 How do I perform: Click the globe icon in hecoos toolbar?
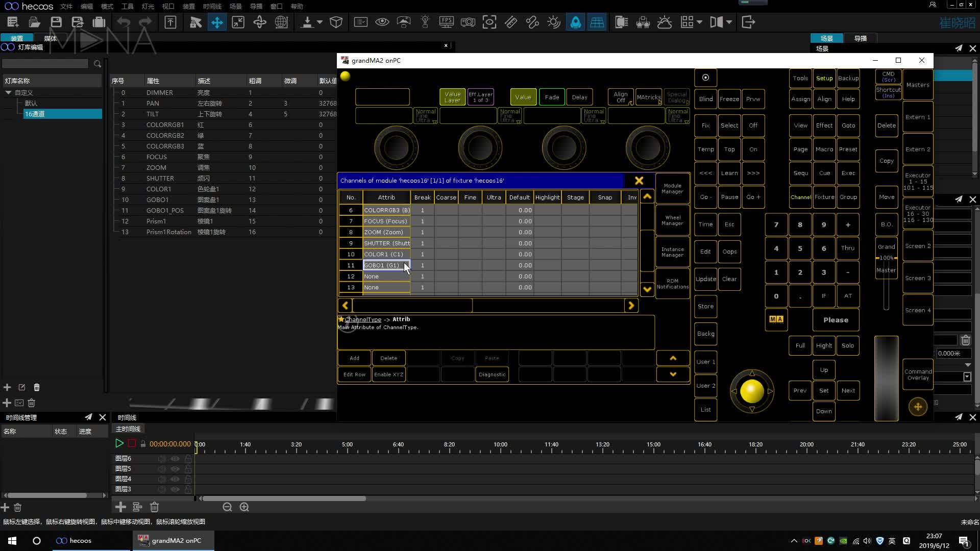(281, 22)
